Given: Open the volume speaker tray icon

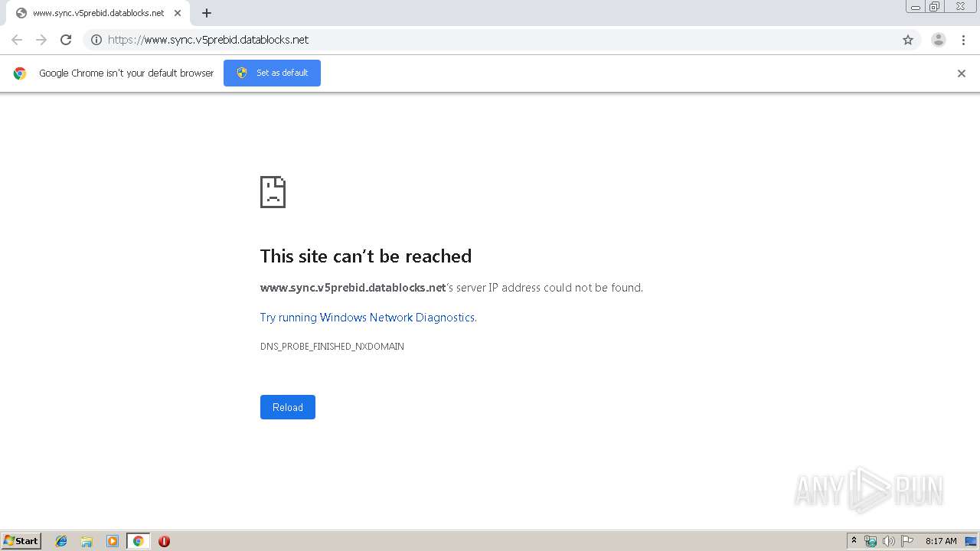Looking at the screenshot, I should [889, 541].
